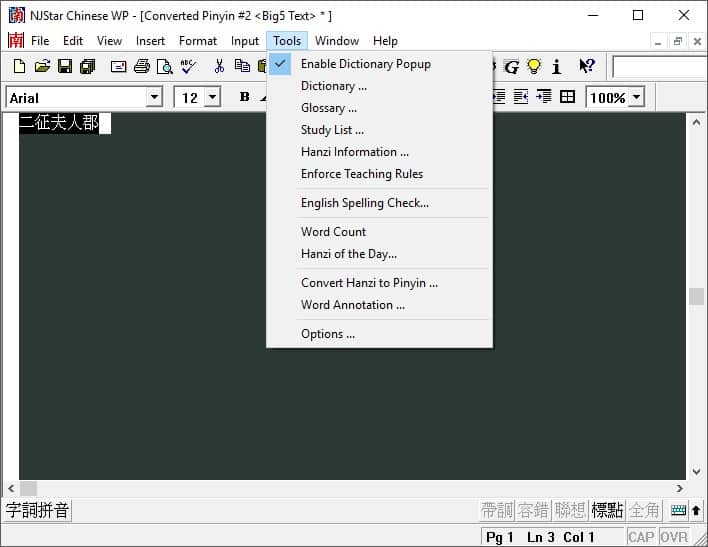The width and height of the screenshot is (708, 547).
Task: Click the toolbar search input field
Action: point(660,67)
